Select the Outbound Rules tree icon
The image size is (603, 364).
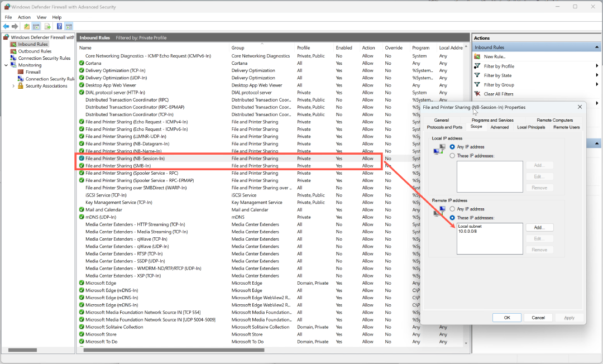(13, 51)
